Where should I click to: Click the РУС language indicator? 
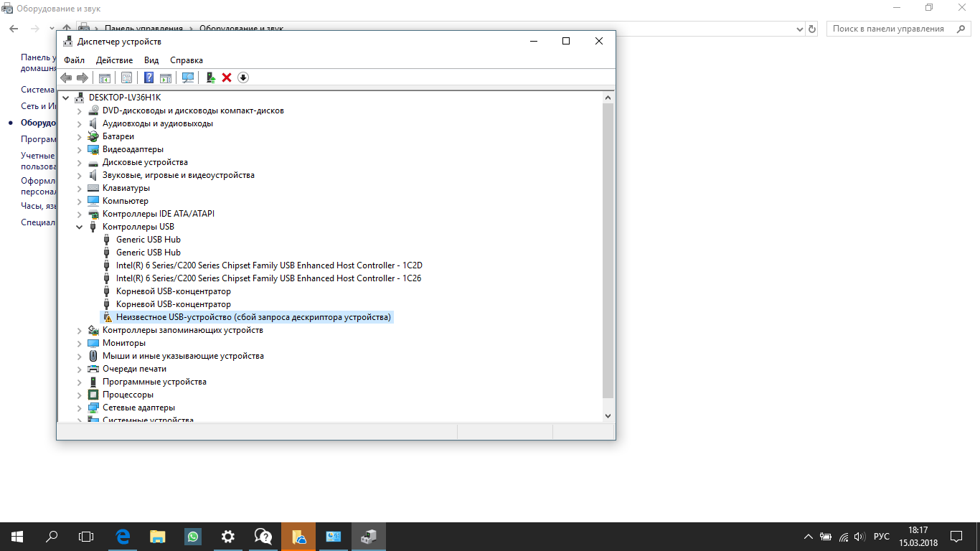point(882,537)
